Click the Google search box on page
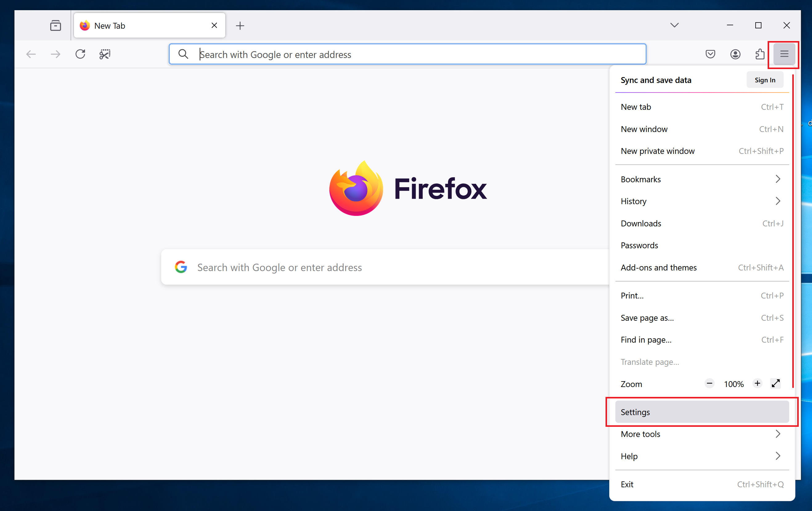Image resolution: width=812 pixels, height=511 pixels. pyautogui.click(x=384, y=267)
